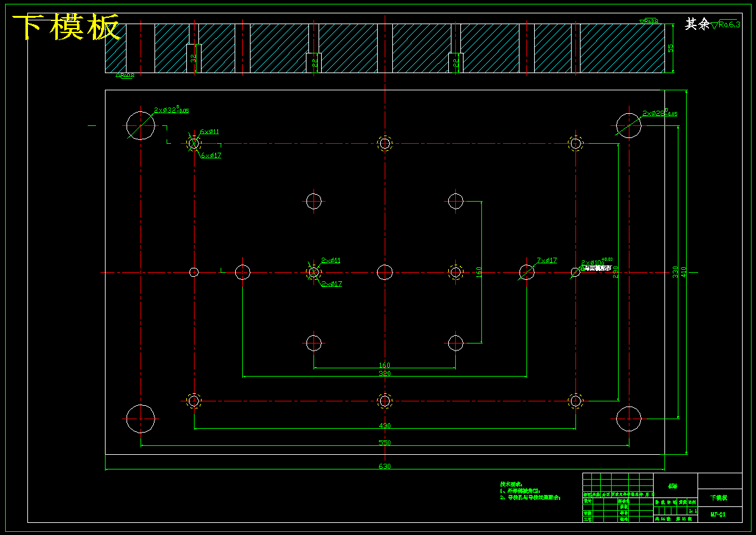Select the center hole of the plate
Screen dimensions: 756x535
(x=385, y=272)
